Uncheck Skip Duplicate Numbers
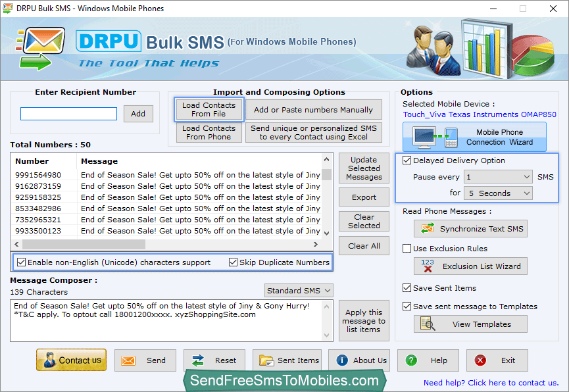The height and width of the screenshot is (392, 569). pos(233,262)
